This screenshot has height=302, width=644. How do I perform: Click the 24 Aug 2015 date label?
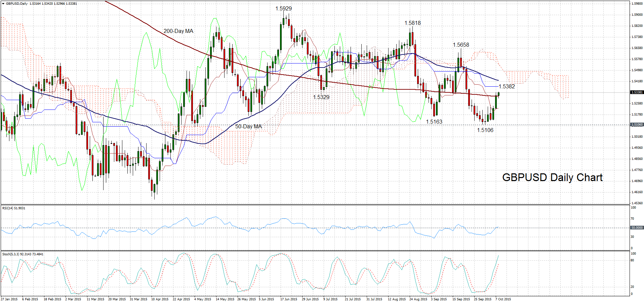click(418, 299)
